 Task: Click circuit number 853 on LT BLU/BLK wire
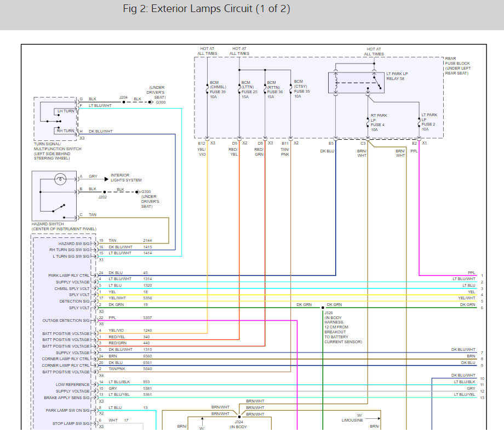tap(147, 382)
